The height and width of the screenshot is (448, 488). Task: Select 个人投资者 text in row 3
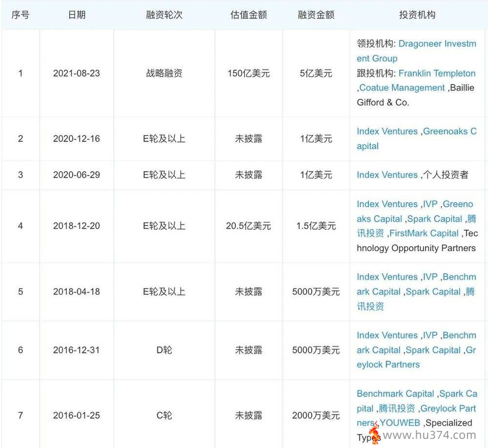coord(446,175)
